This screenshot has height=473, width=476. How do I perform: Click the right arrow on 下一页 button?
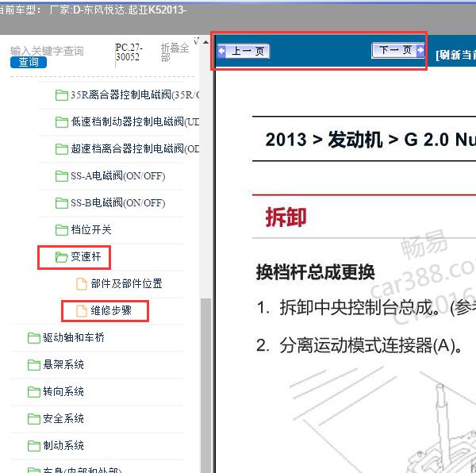pyautogui.click(x=420, y=50)
